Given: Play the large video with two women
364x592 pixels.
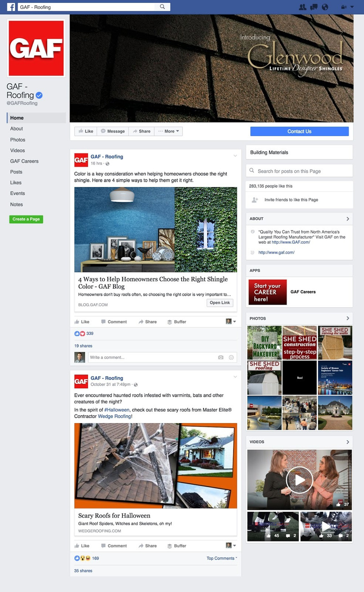Looking at the screenshot, I should point(299,480).
